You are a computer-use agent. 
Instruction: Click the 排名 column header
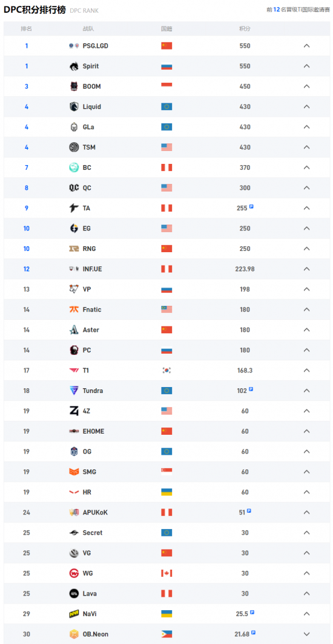[x=27, y=29]
